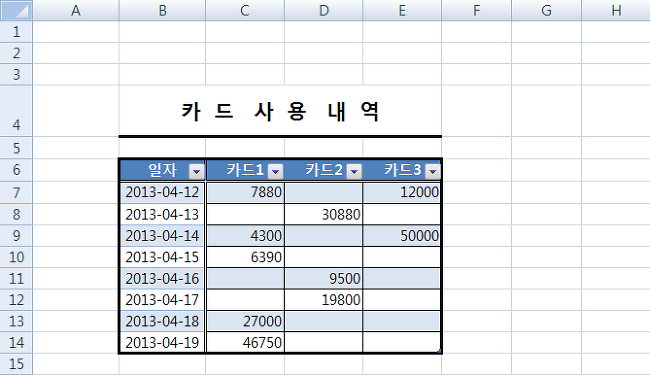The image size is (650, 375).
Task: Select column F header
Action: coord(477,10)
